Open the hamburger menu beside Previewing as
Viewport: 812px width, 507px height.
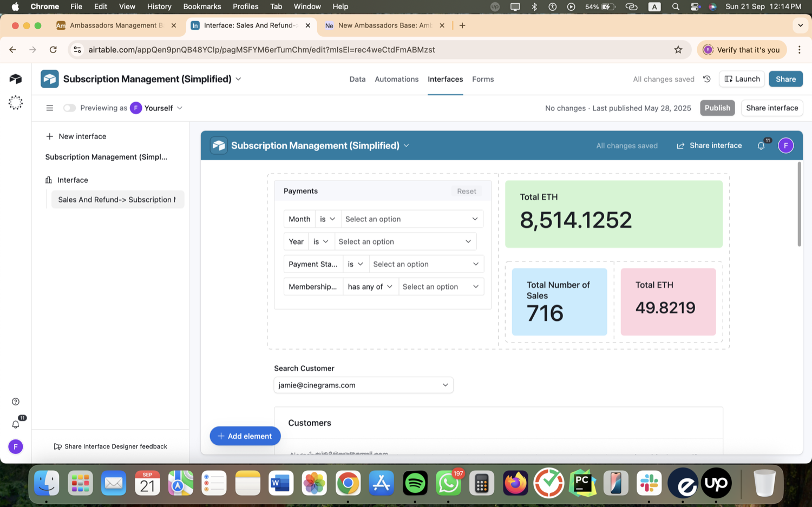(x=50, y=108)
